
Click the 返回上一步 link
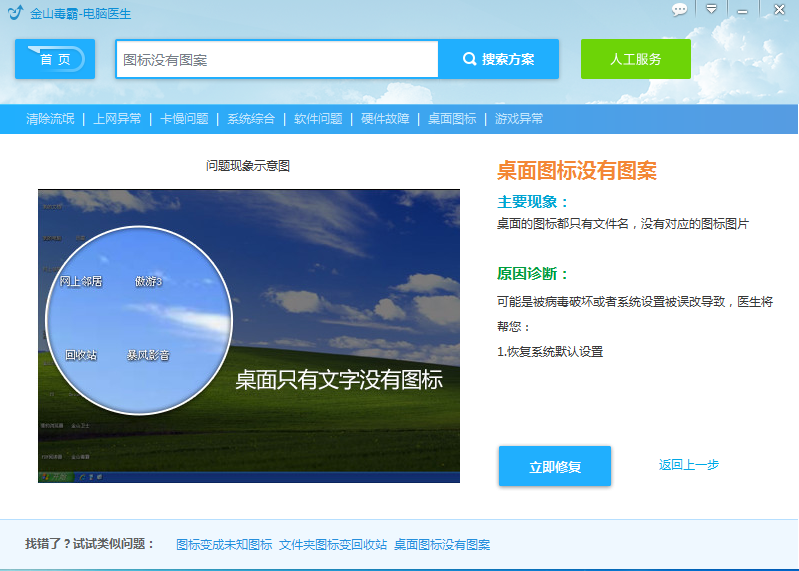(x=688, y=465)
